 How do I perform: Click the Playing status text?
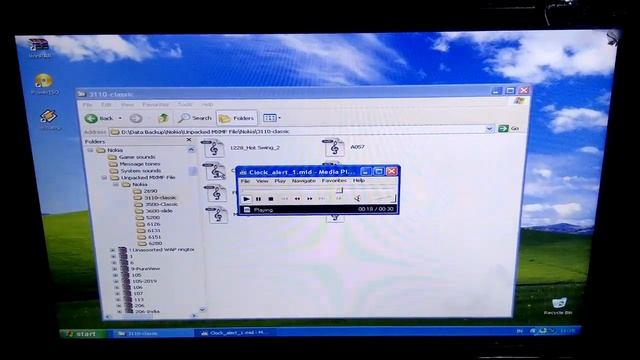pos(263,210)
